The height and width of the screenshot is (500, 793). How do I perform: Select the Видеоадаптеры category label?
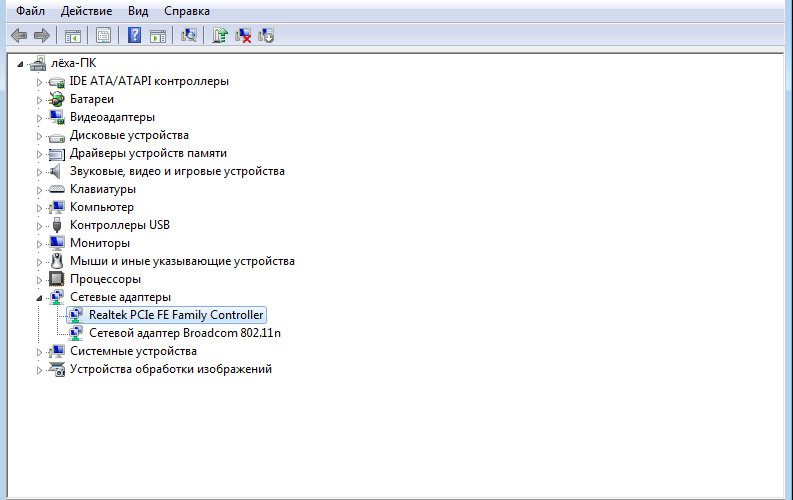(112, 117)
